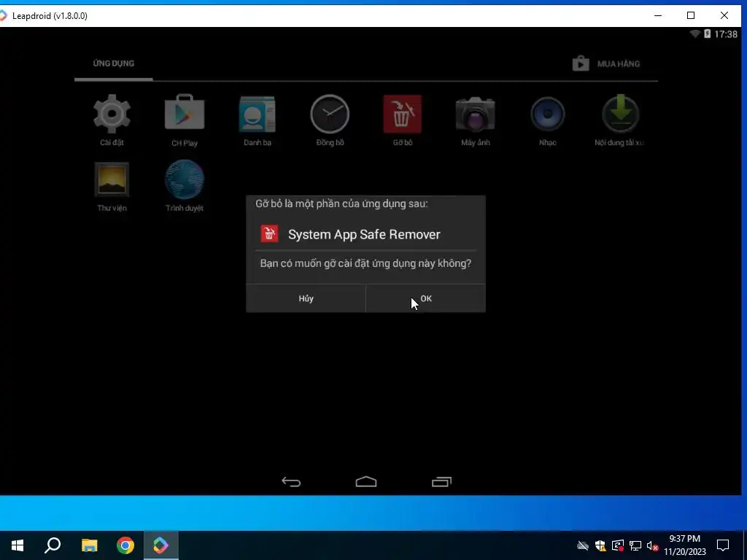Click the System App Safe Remover dialog icon
The height and width of the screenshot is (560, 747).
269,234
